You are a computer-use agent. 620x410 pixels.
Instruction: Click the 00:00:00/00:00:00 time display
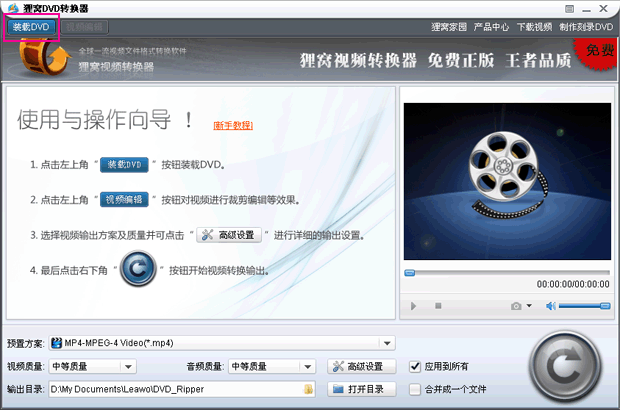pos(573,284)
